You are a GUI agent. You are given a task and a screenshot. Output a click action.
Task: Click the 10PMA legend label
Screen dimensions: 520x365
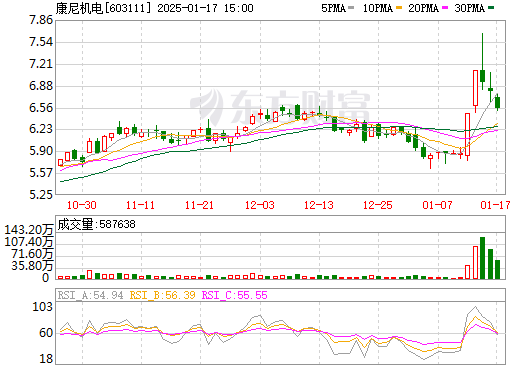[378, 8]
